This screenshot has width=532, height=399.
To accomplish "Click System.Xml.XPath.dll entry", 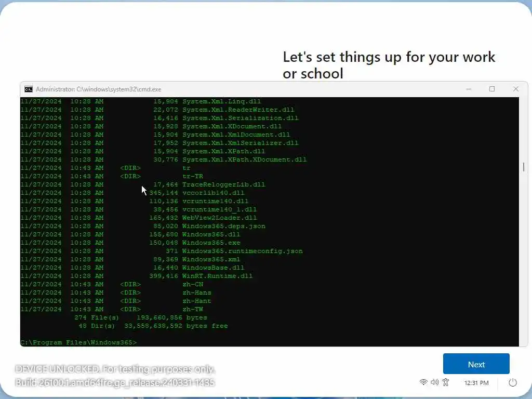I will click(x=223, y=151).
